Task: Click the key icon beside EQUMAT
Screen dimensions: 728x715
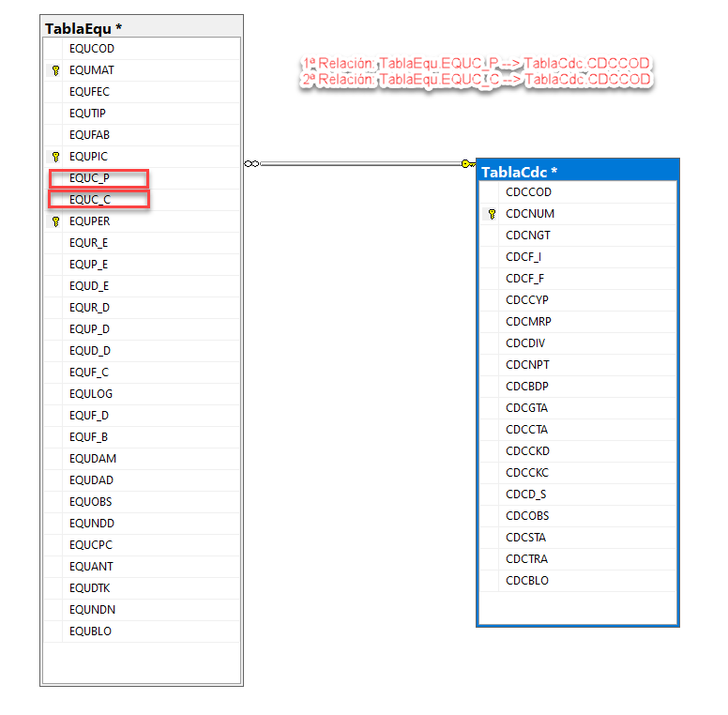Action: (x=55, y=70)
